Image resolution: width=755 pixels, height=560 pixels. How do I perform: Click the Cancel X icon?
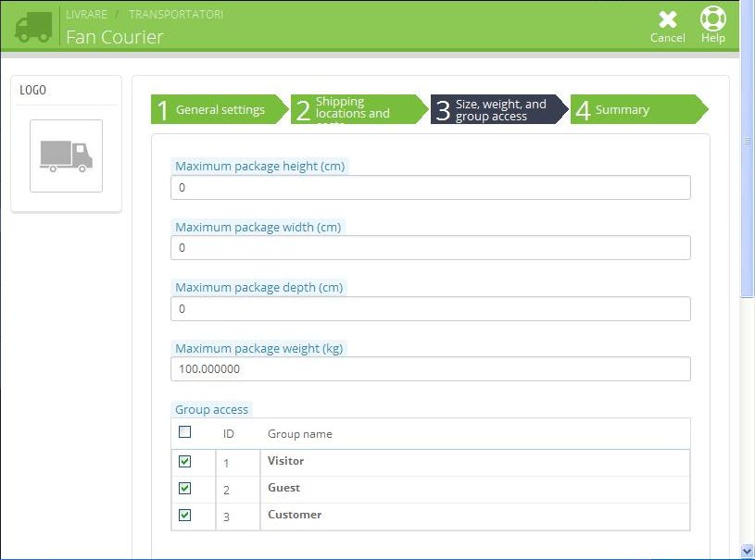(667, 19)
